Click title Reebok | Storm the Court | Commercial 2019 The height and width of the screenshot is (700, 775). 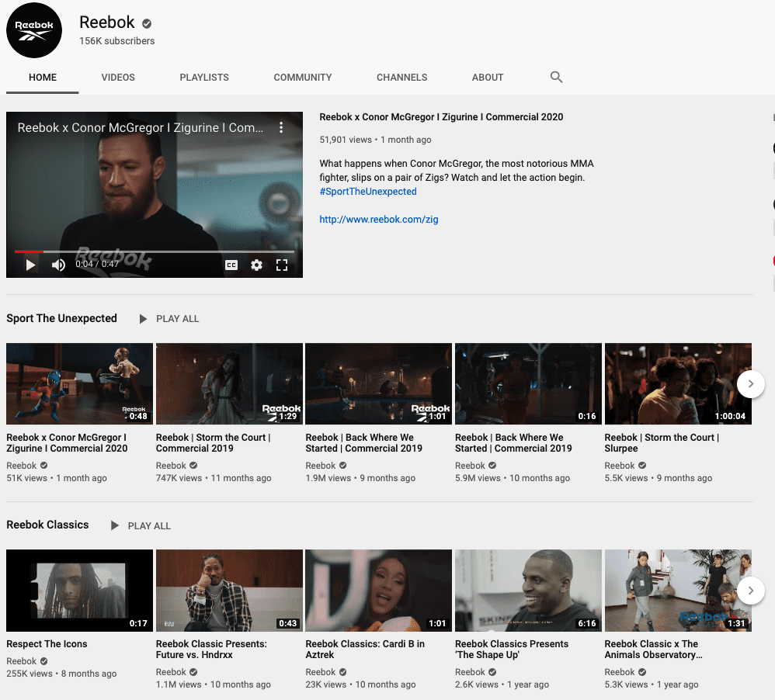(x=213, y=443)
